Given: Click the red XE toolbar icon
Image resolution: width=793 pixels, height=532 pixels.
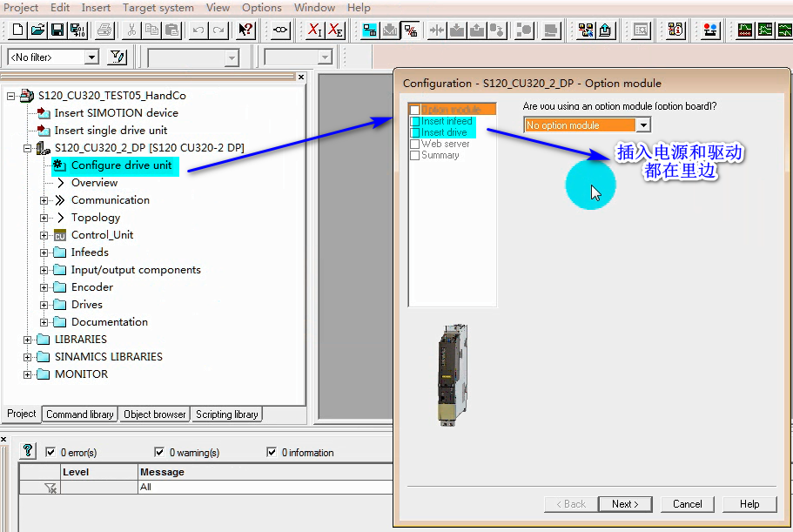Looking at the screenshot, I should click(x=335, y=30).
